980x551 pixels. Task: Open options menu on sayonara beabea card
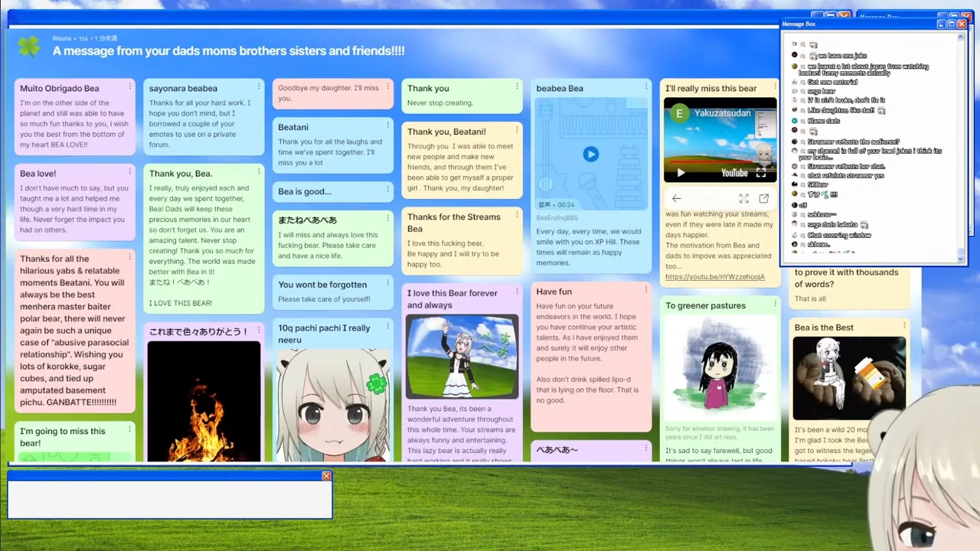[x=259, y=86]
